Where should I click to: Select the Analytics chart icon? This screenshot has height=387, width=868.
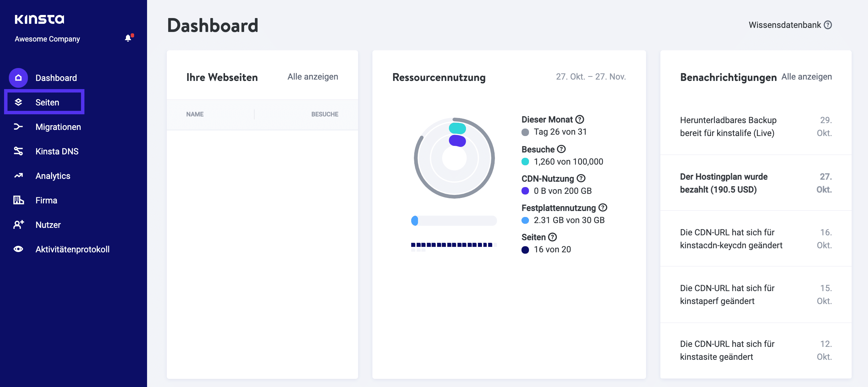tap(19, 175)
